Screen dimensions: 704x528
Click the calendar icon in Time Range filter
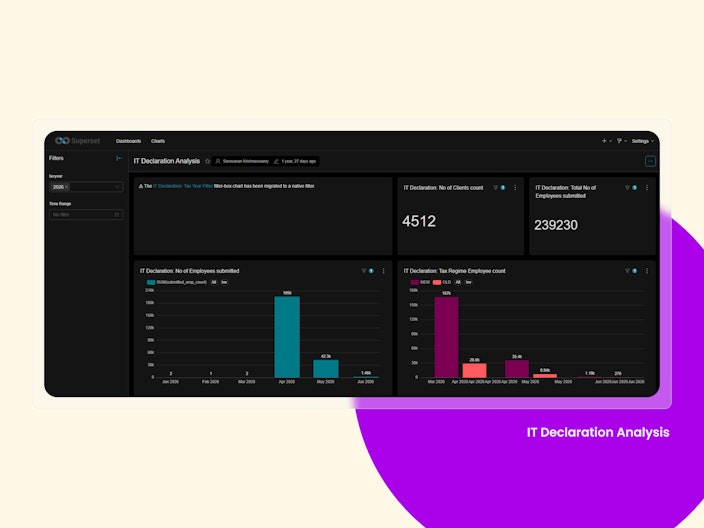pos(117,215)
